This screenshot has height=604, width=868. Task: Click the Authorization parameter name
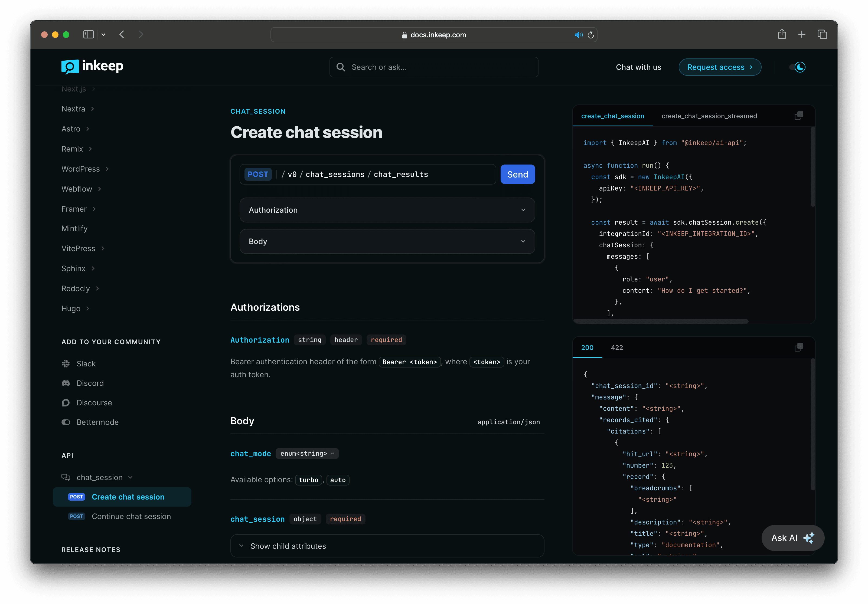(x=260, y=340)
